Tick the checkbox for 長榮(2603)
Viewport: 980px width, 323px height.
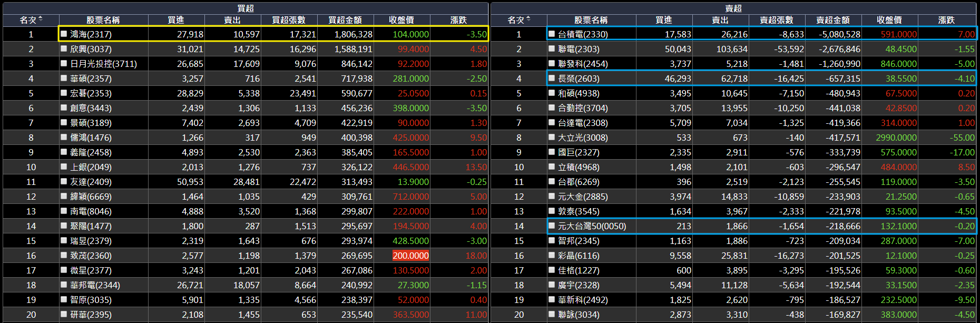[x=552, y=78]
